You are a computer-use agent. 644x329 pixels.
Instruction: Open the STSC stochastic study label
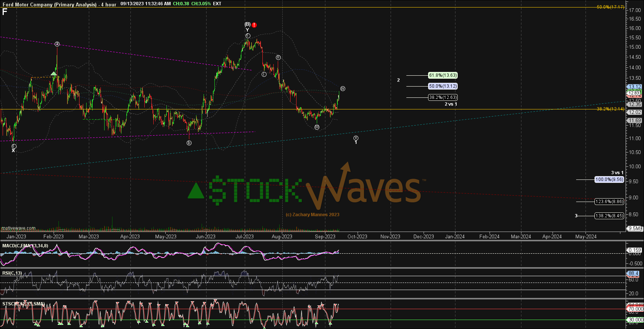pyautogui.click(x=24, y=304)
